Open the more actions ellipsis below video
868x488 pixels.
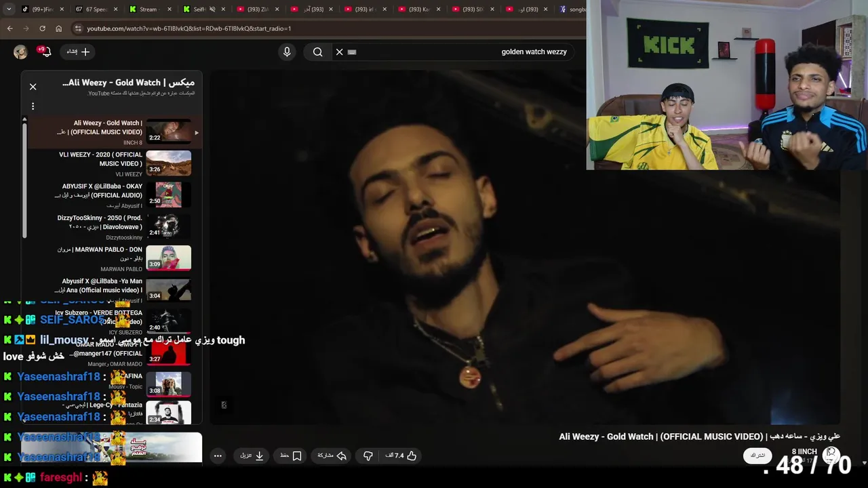(218, 456)
